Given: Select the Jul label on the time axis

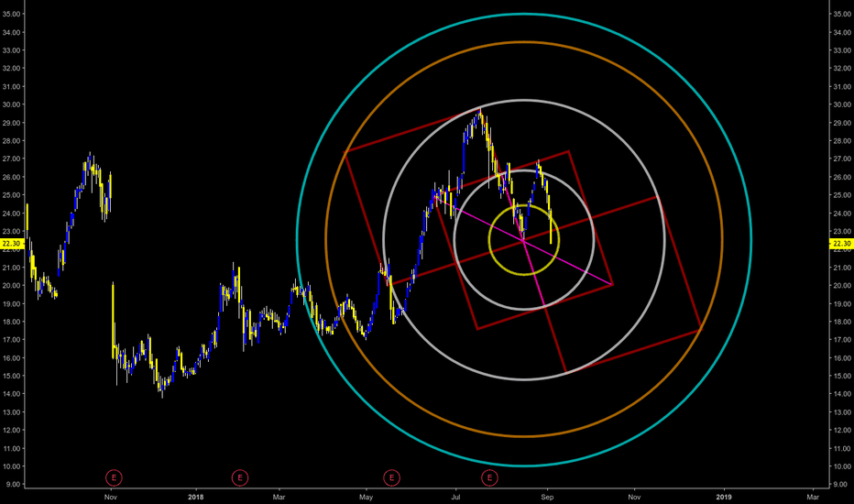Looking at the screenshot, I should [456, 497].
